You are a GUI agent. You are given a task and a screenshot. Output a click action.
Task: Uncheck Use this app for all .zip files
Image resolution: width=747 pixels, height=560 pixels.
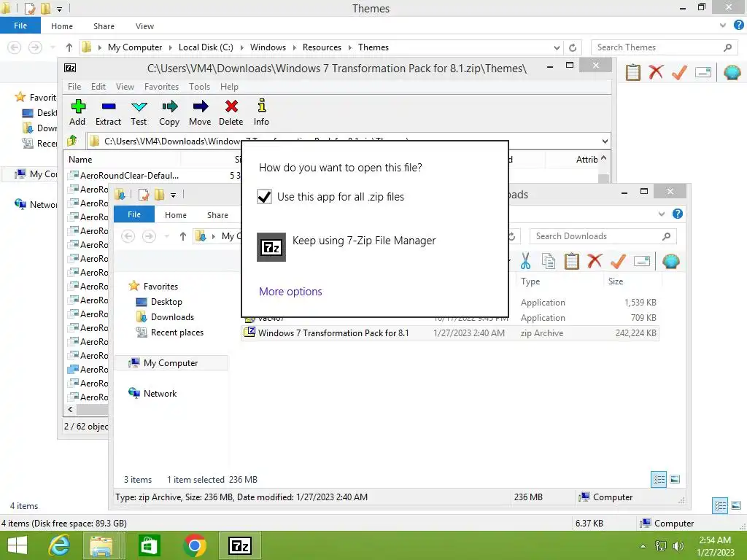[x=264, y=196]
